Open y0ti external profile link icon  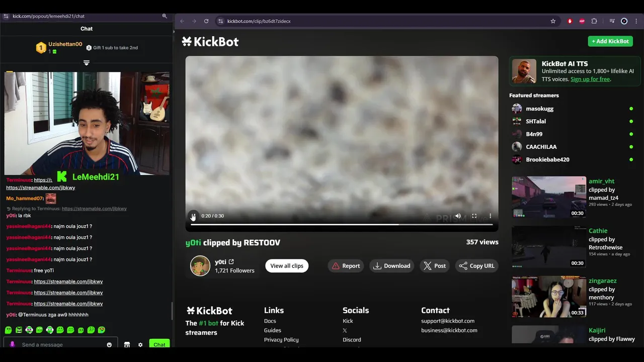[231, 262]
